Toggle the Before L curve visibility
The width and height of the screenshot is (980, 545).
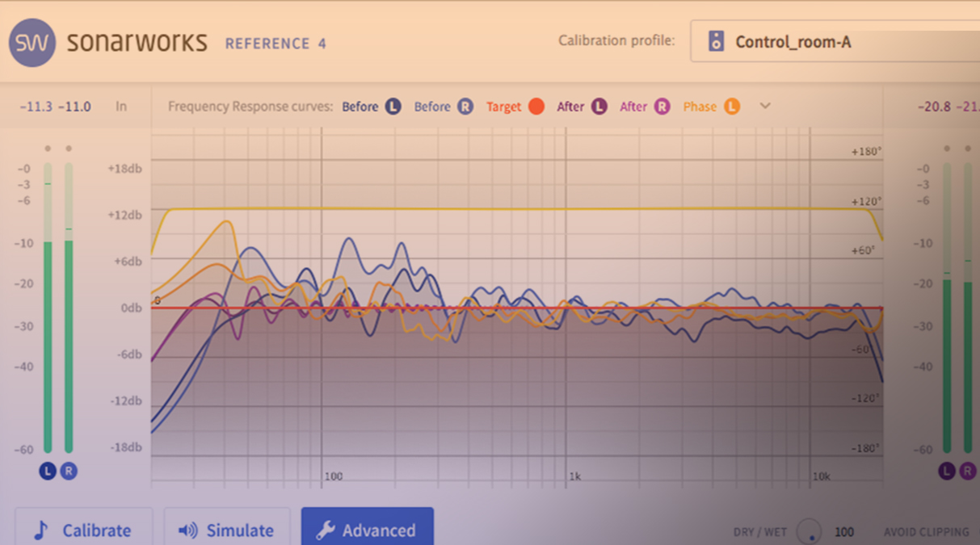click(391, 106)
